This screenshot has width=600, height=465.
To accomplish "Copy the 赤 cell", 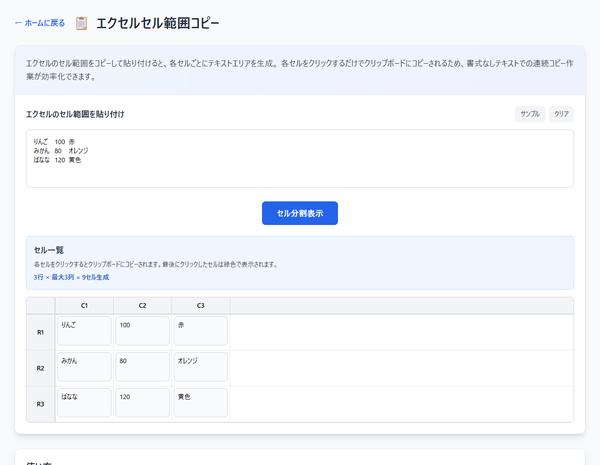I will tap(201, 331).
